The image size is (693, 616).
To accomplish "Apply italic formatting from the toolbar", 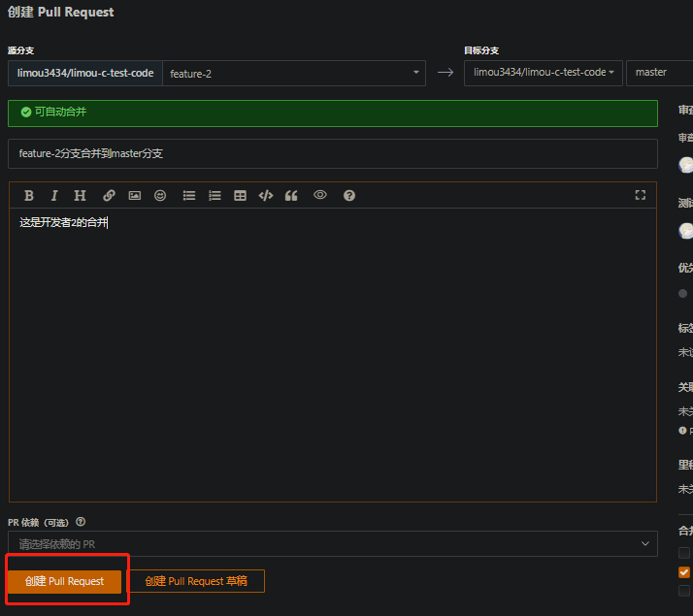I will 54,195.
